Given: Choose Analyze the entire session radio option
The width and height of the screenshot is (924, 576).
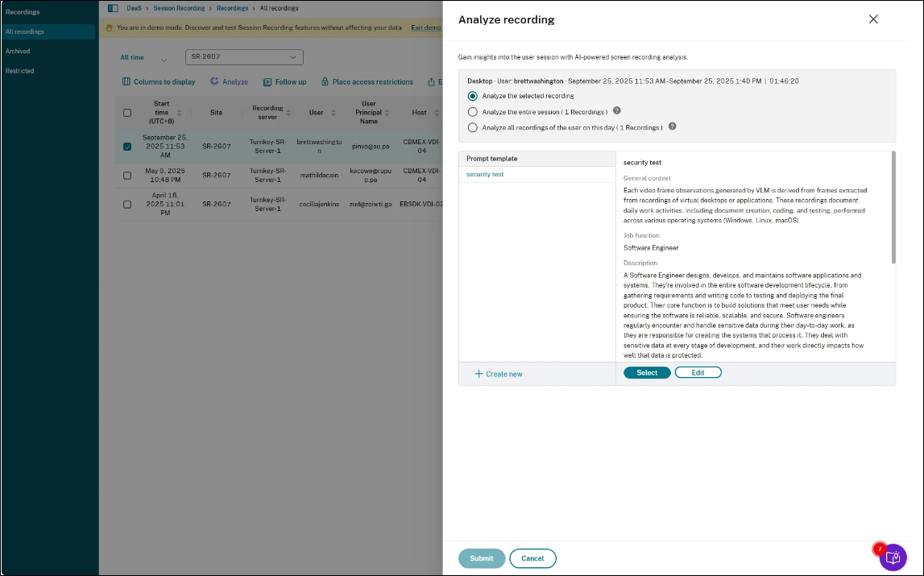Looking at the screenshot, I should (x=473, y=112).
